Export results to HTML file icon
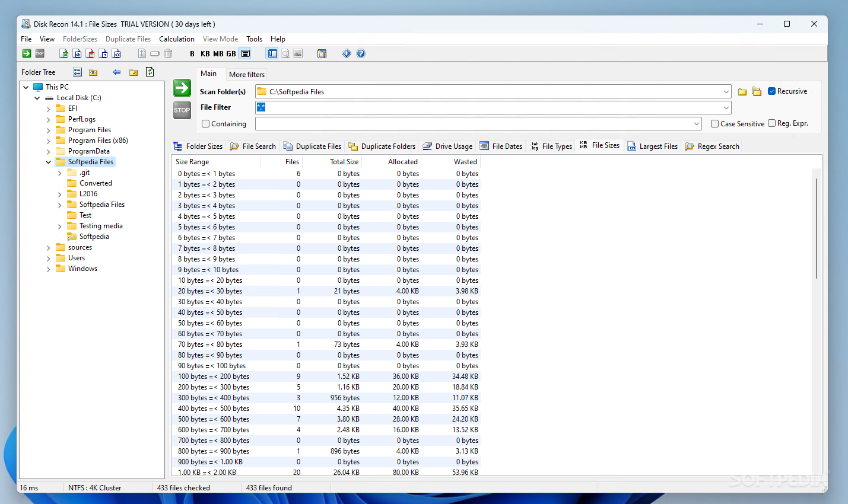The height and width of the screenshot is (504, 848). (77, 53)
